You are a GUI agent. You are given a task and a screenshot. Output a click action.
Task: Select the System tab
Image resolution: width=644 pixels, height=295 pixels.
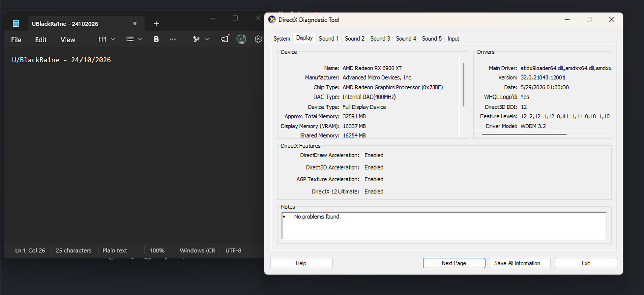pos(282,38)
